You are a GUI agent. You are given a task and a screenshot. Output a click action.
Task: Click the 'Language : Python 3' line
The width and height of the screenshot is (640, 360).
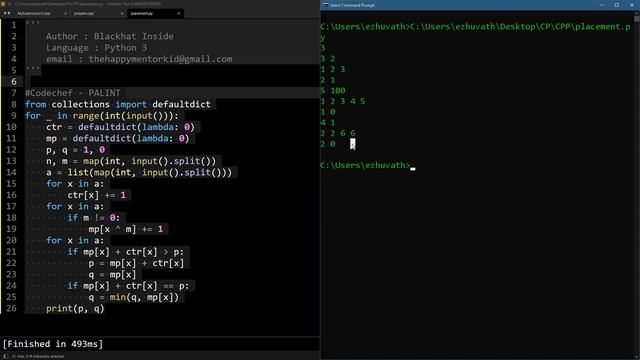point(96,48)
